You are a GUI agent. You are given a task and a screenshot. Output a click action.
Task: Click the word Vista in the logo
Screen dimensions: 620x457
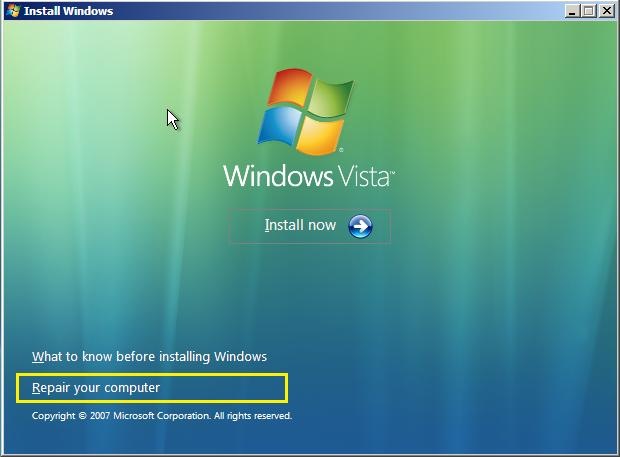click(363, 176)
